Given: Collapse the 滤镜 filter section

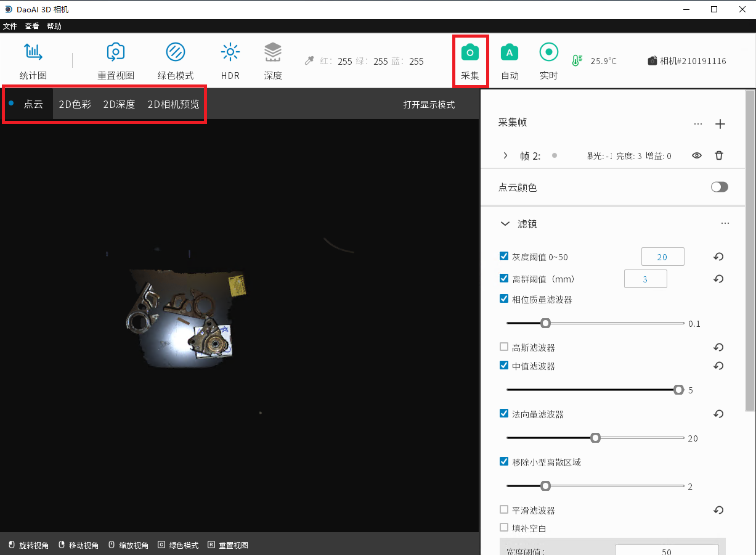Looking at the screenshot, I should [505, 224].
